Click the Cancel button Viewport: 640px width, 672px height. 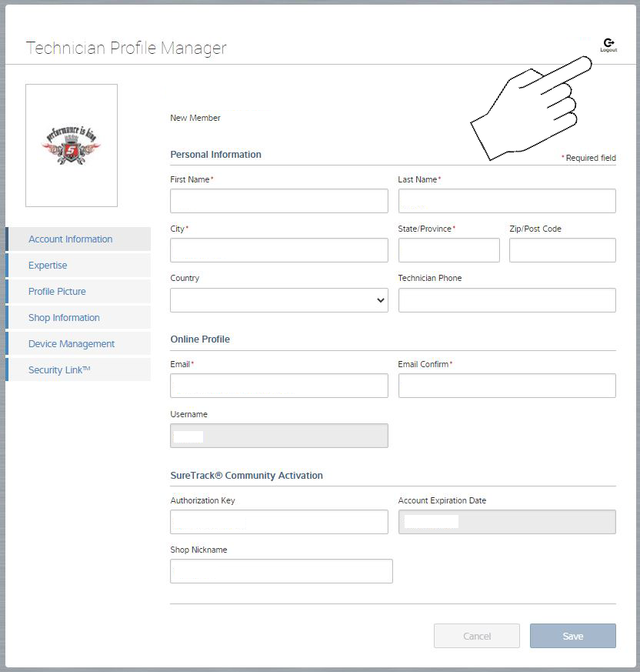pyautogui.click(x=476, y=636)
